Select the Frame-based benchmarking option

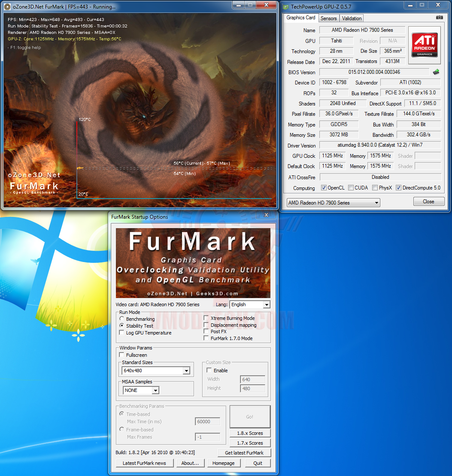121,429
